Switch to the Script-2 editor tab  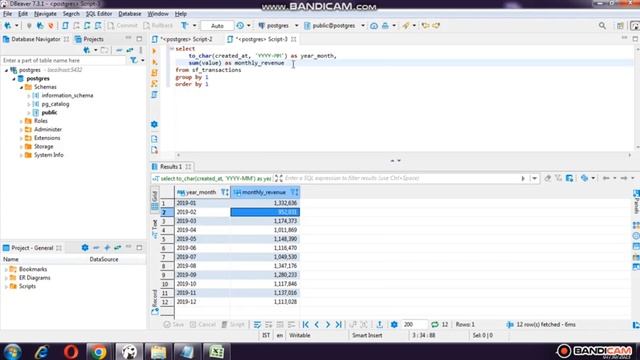[x=186, y=39]
